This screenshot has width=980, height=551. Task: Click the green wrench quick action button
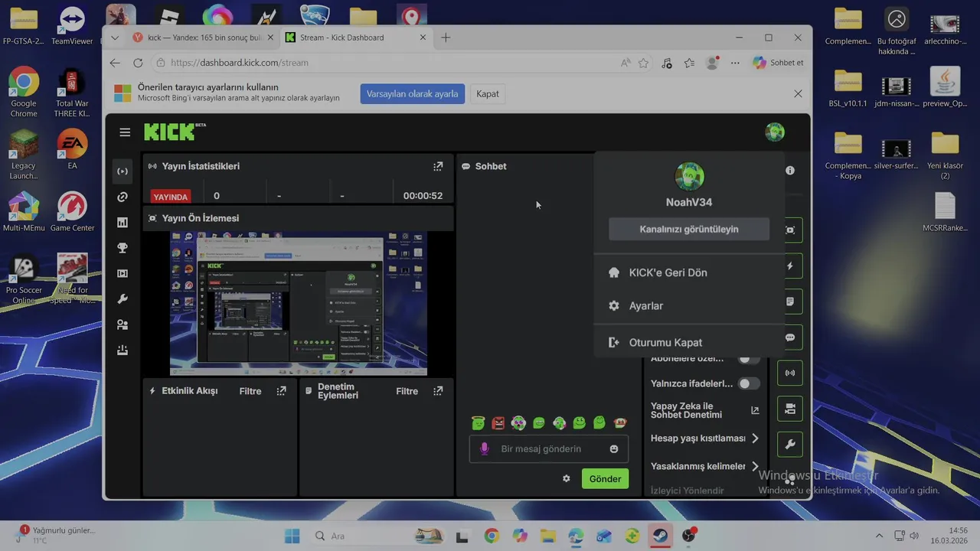click(x=790, y=445)
